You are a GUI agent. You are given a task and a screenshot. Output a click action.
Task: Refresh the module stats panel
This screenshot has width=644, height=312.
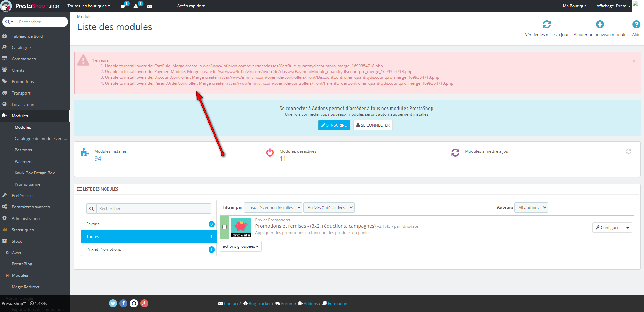point(629,151)
